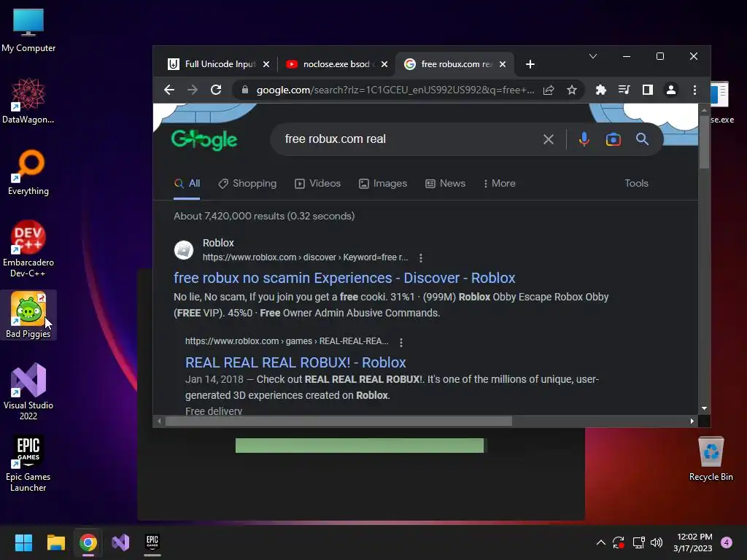Reload the Google search page
This screenshot has height=560, width=747.
[216, 90]
